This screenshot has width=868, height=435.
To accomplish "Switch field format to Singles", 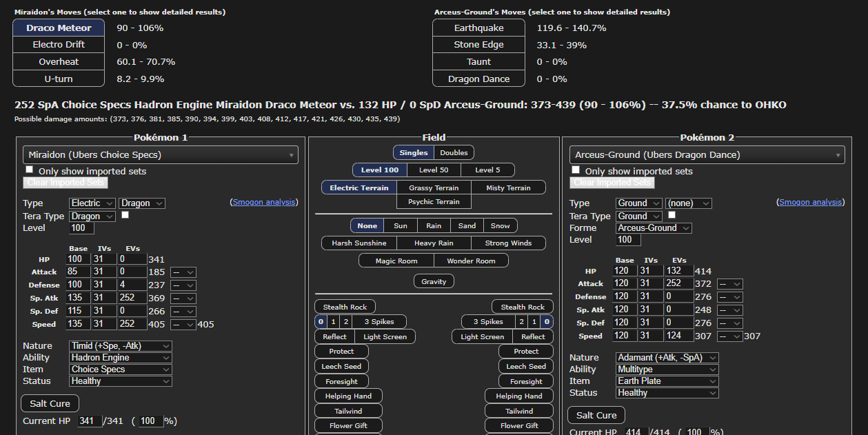I will point(414,152).
